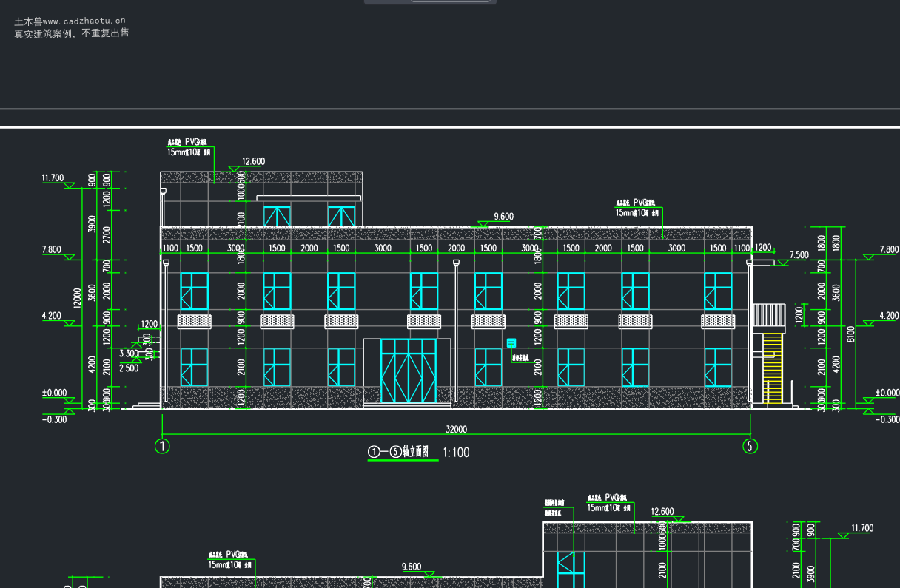This screenshot has height=588, width=900.
Task: Click the small cyan box symbol on the facade
Action: pyautogui.click(x=511, y=342)
